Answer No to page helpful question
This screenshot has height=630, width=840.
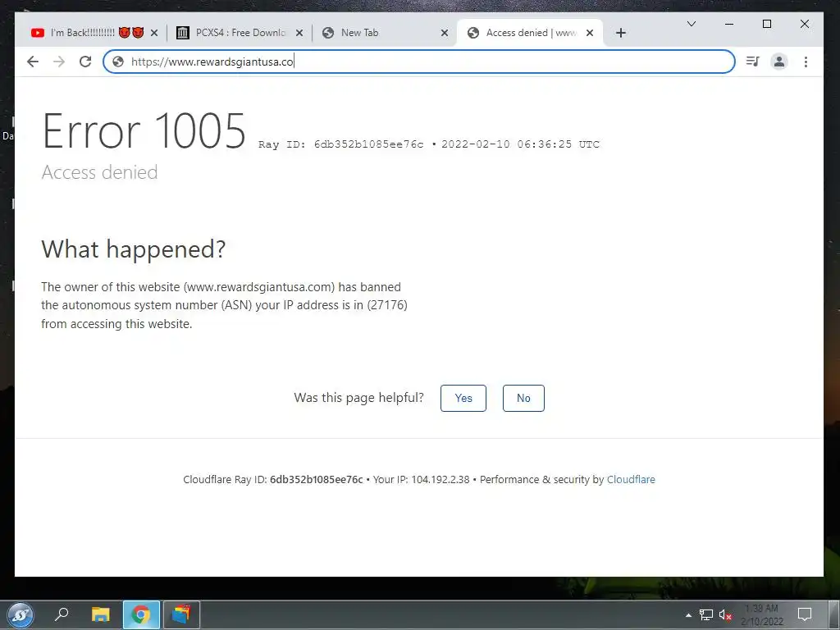pos(523,398)
